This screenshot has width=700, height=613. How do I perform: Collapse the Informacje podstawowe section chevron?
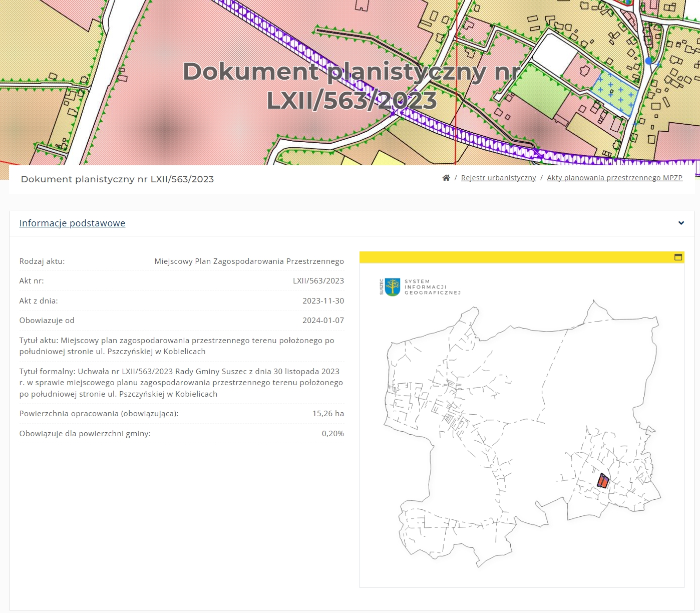pyautogui.click(x=681, y=223)
